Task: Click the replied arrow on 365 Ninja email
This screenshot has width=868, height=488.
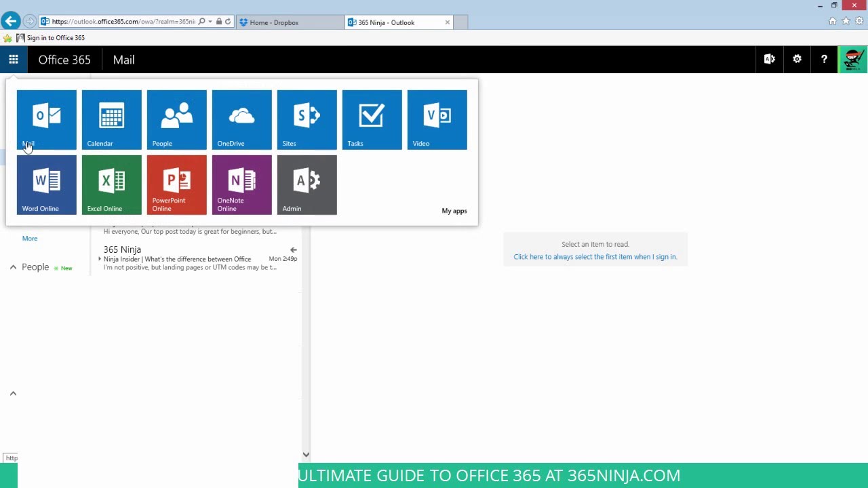Action: click(x=294, y=249)
